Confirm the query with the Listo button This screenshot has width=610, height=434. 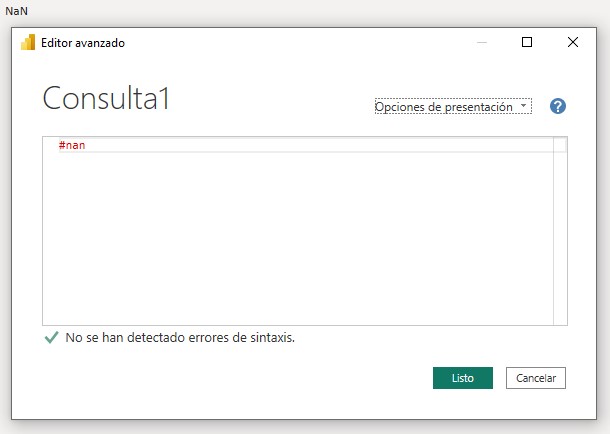[x=463, y=378]
